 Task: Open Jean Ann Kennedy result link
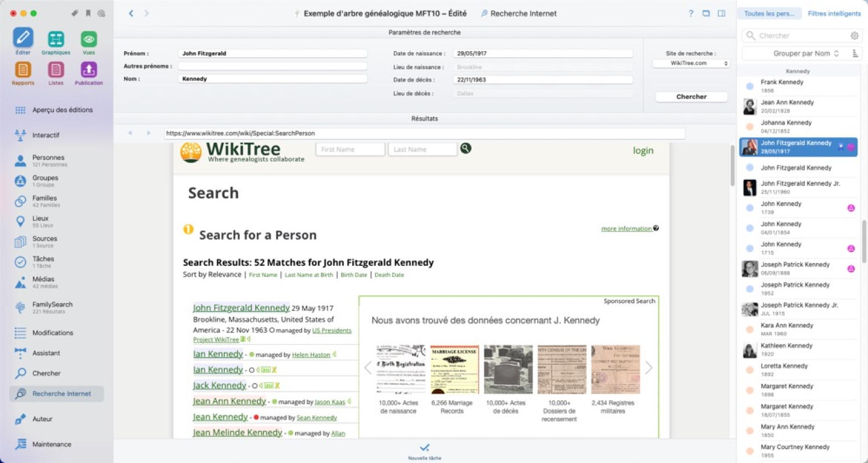230,401
